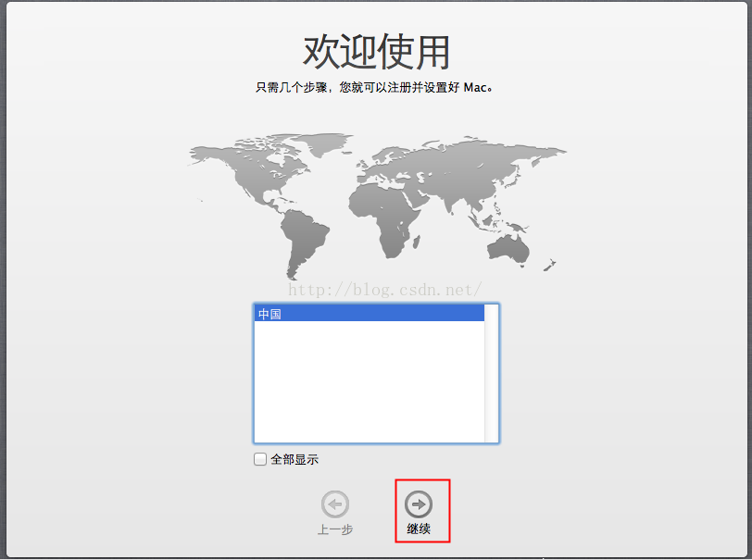Select 中国 in the country list
752x560 pixels.
(369, 314)
